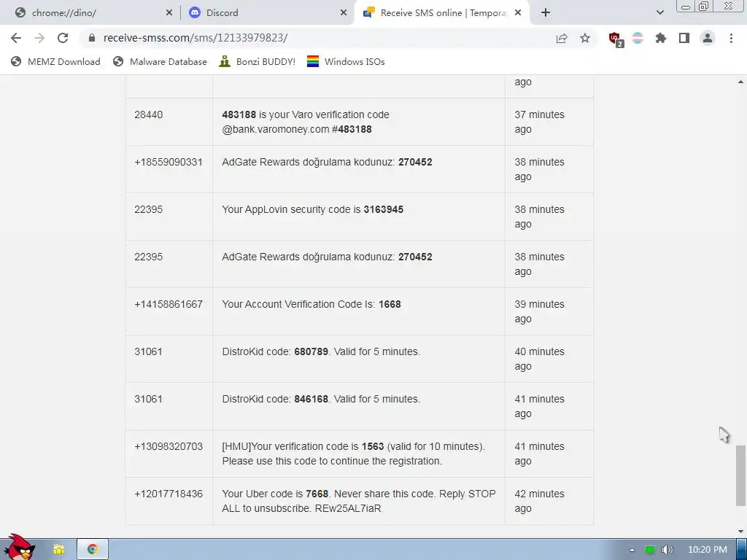Click sender +12017718436
747x560 pixels.
tap(169, 494)
